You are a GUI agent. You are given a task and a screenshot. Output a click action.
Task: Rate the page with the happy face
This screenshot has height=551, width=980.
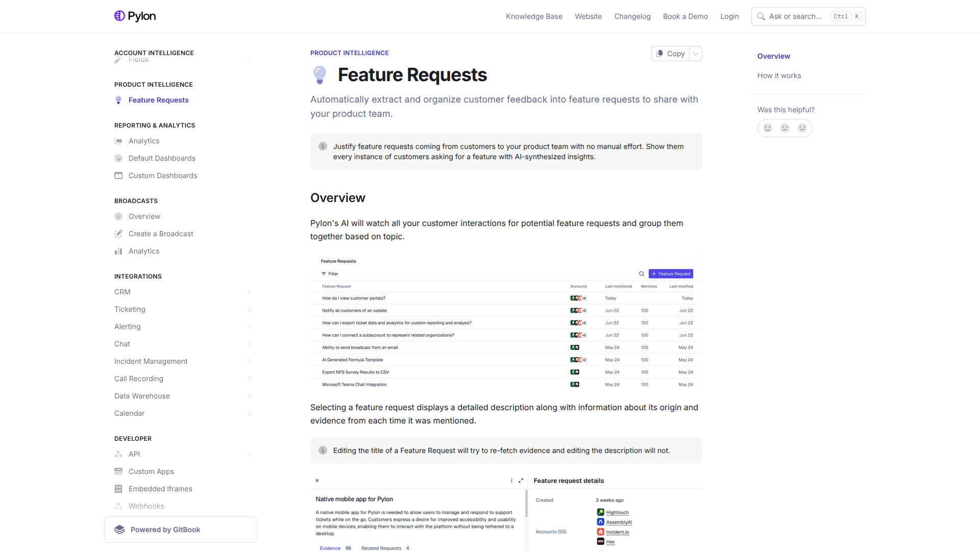click(x=767, y=128)
